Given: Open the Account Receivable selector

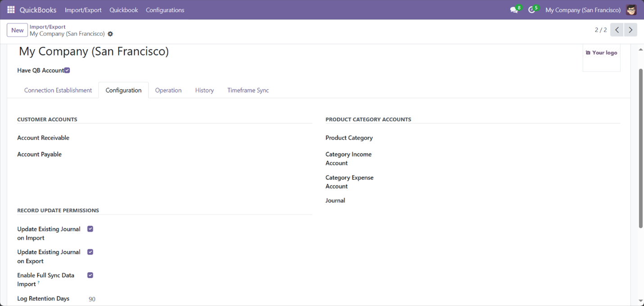Looking at the screenshot, I should [135, 138].
